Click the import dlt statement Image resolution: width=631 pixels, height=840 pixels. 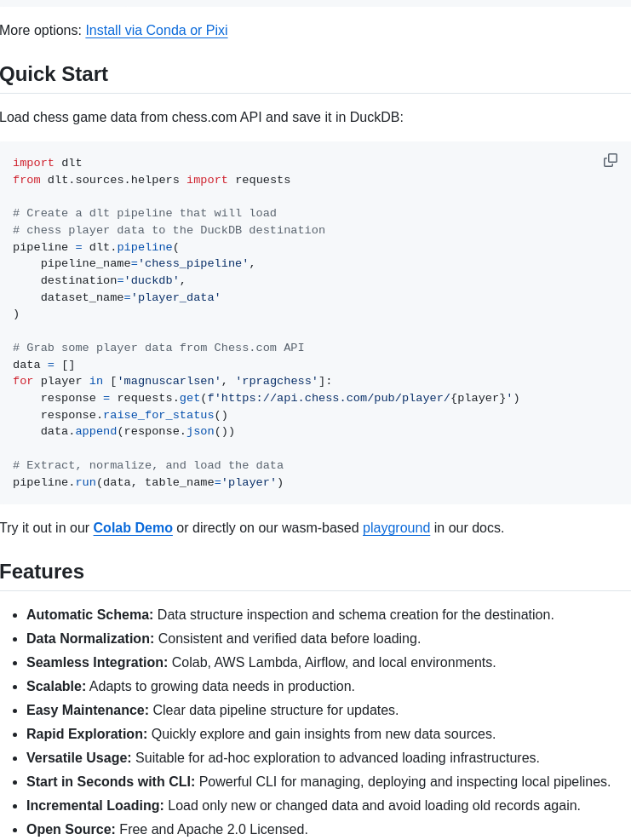[x=47, y=162]
